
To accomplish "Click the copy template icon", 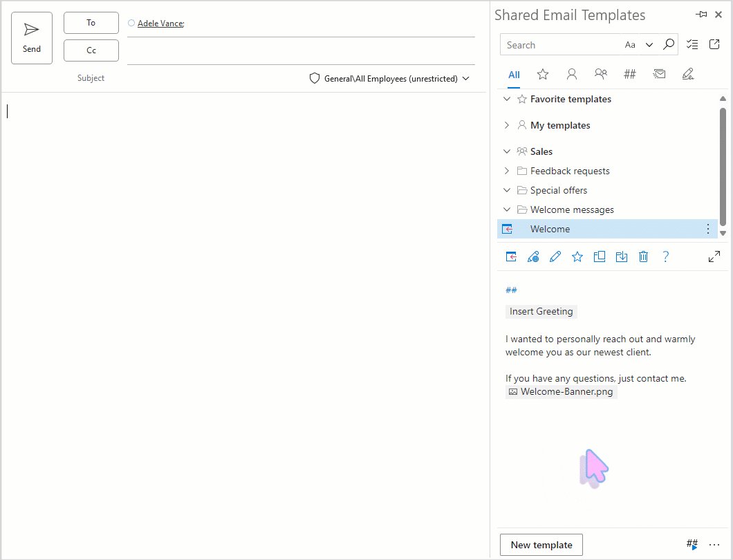I will pyautogui.click(x=600, y=256).
